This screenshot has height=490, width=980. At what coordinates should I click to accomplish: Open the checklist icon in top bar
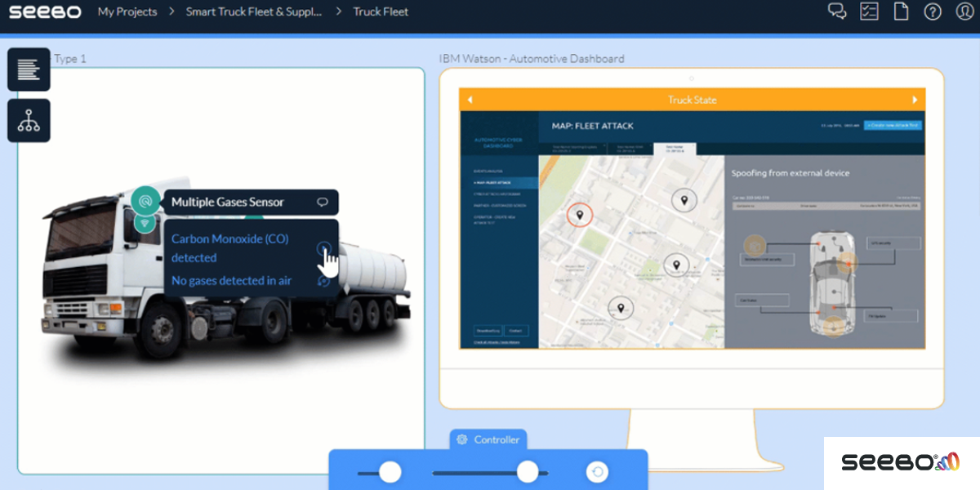pos(869,11)
